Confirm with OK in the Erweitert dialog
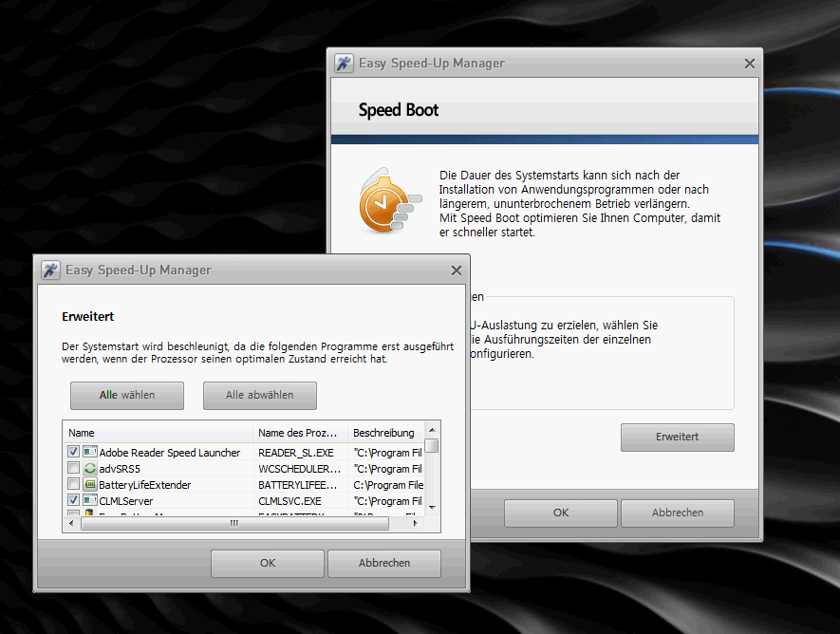Viewport: 840px width, 634px height. pos(268,564)
